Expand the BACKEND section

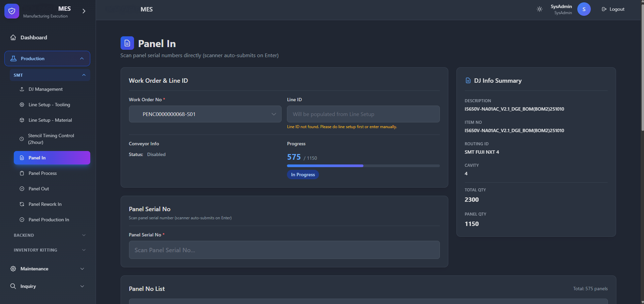tap(50, 235)
